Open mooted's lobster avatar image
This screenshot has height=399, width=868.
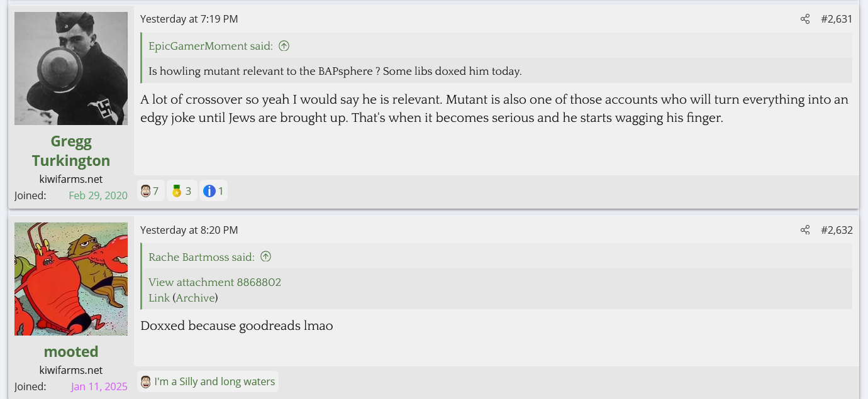[x=71, y=279]
